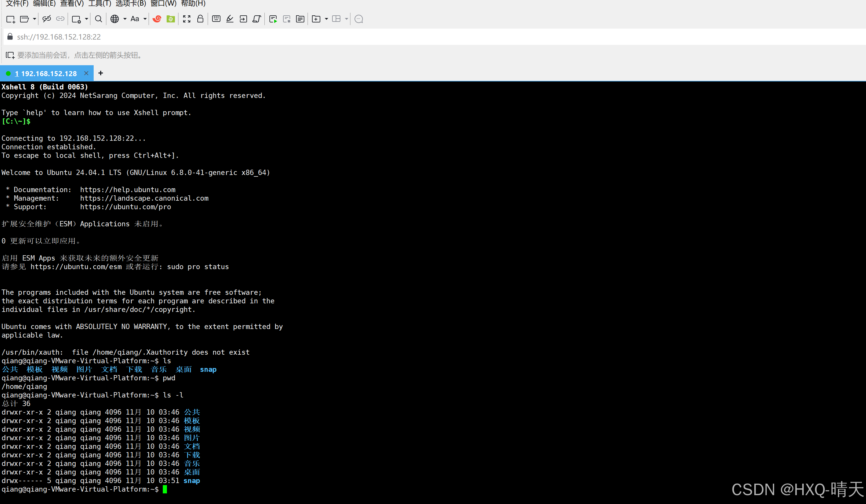Viewport: 866px width, 504px height.
Task: Select the highlight pen tool
Action: click(x=230, y=19)
